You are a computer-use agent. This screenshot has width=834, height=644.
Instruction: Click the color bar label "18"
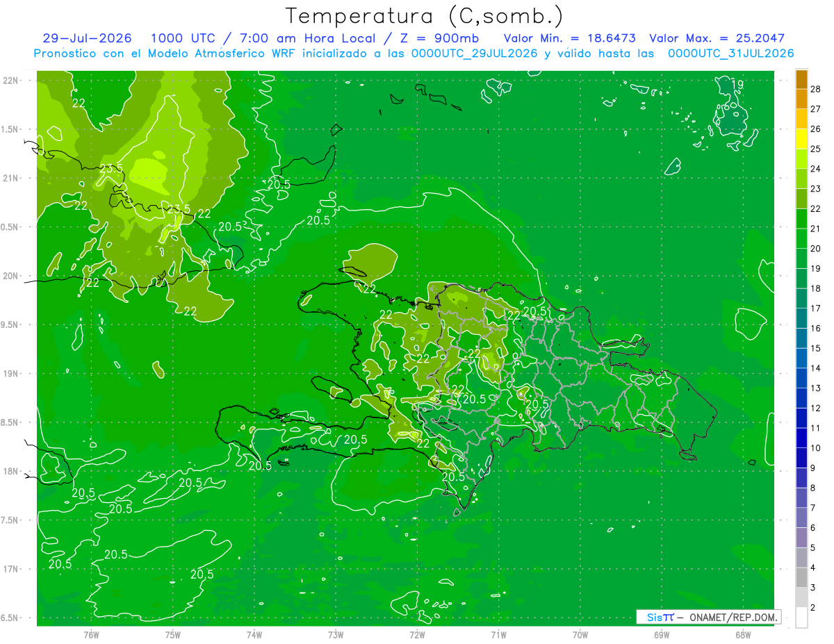click(x=815, y=289)
